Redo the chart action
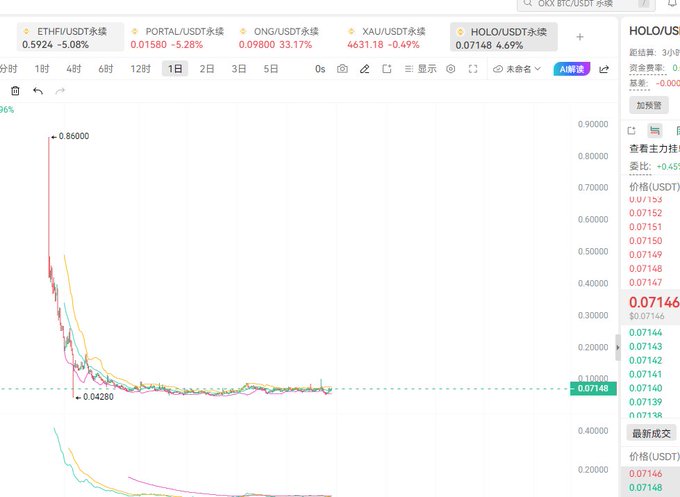This screenshot has width=680, height=497. [x=60, y=91]
